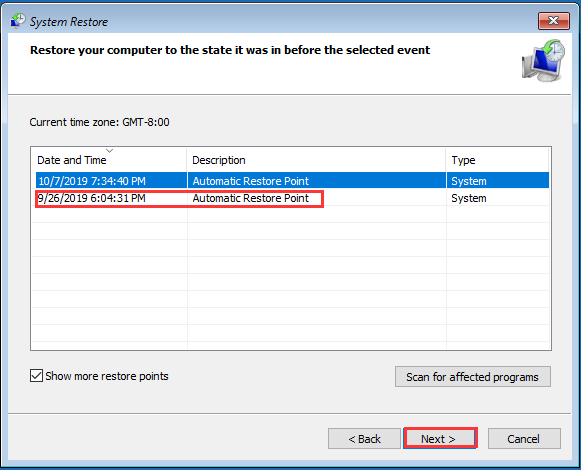Click the Description column header
Viewport: 581px width, 470px height.
pyautogui.click(x=316, y=160)
